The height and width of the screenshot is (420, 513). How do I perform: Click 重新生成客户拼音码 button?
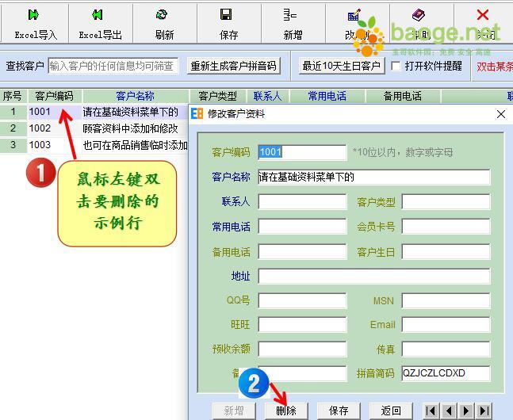(233, 67)
